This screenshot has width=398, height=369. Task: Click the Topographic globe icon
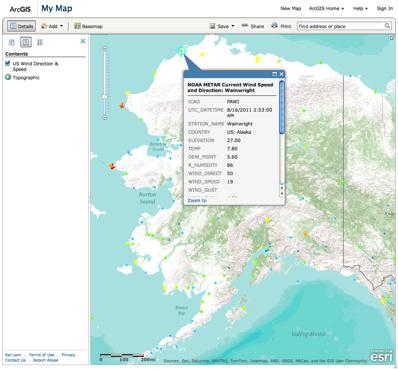click(8, 77)
